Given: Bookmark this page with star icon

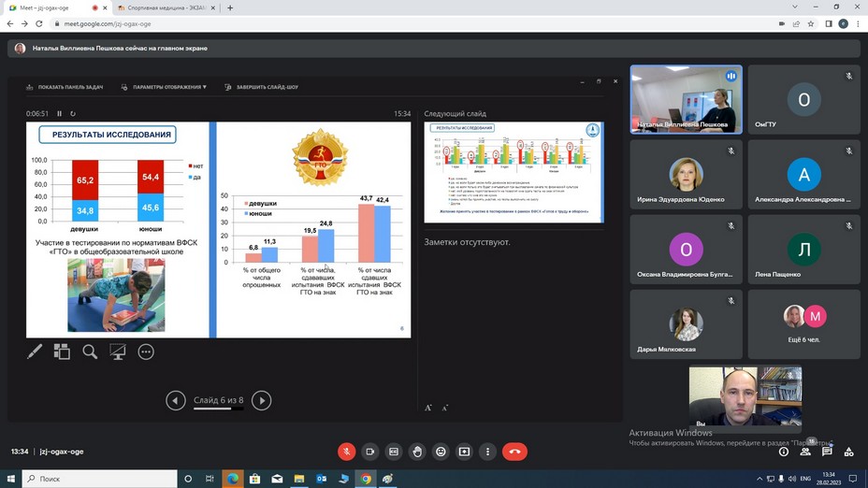Looking at the screenshot, I should coord(811,23).
